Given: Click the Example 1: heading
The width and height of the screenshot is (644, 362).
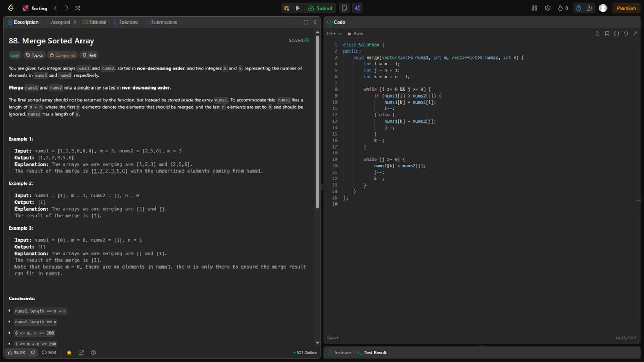Looking at the screenshot, I should 21,139.
